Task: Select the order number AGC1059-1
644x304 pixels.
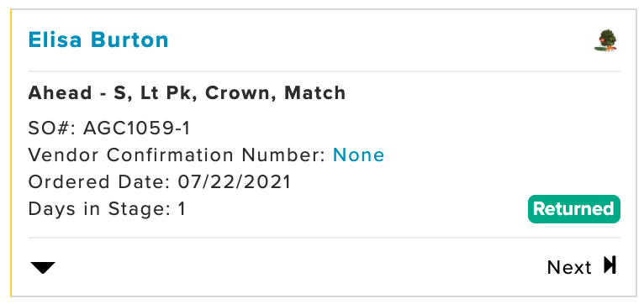Action: 137,128
